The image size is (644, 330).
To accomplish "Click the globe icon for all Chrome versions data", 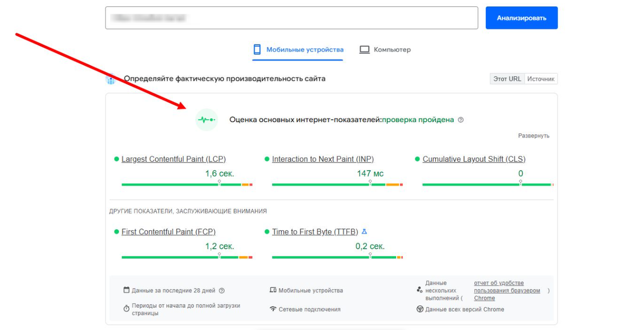I will 420,309.
